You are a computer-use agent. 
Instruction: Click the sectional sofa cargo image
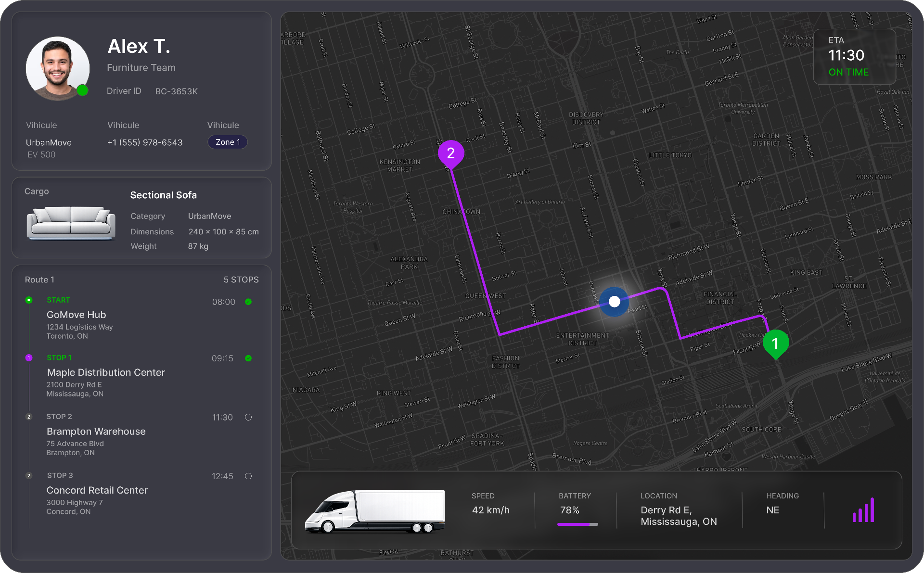pyautogui.click(x=71, y=223)
